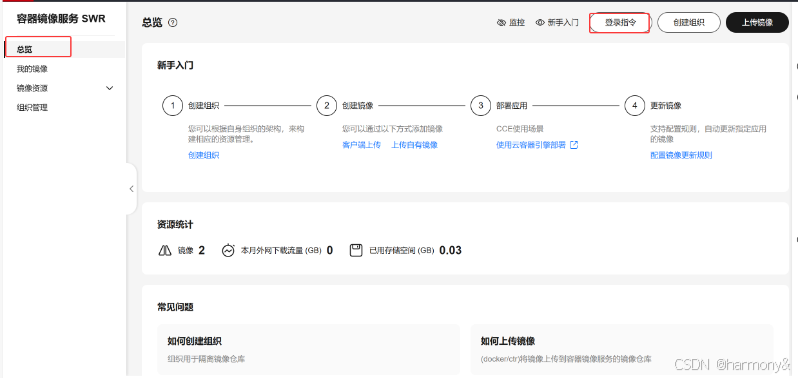798x378 pixels.
Task: Open the 使用云容器引擎部署 link
Action: click(531, 145)
